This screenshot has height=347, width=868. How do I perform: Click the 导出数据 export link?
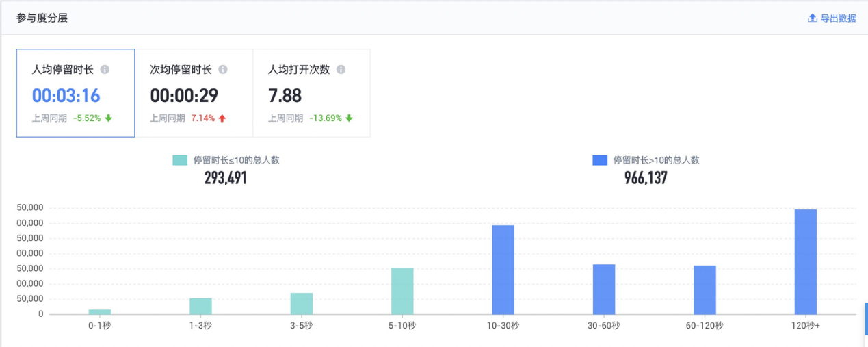(838, 18)
